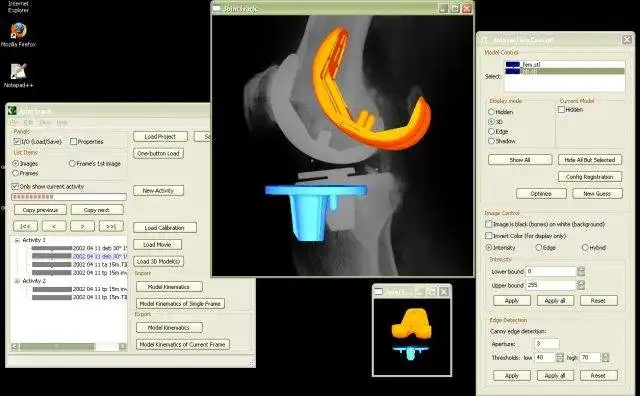Click Export Model Kinematics of Current Frame
Viewport: 640px width, 396px height.
click(182, 345)
